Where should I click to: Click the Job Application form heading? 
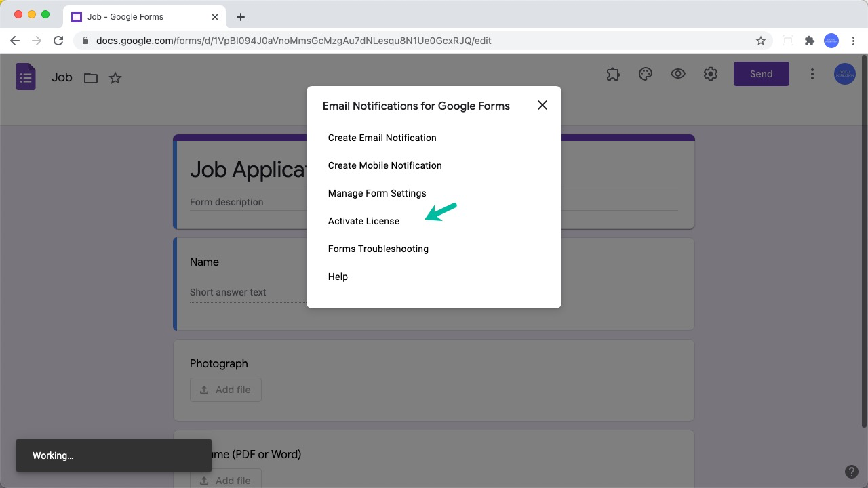click(x=248, y=169)
